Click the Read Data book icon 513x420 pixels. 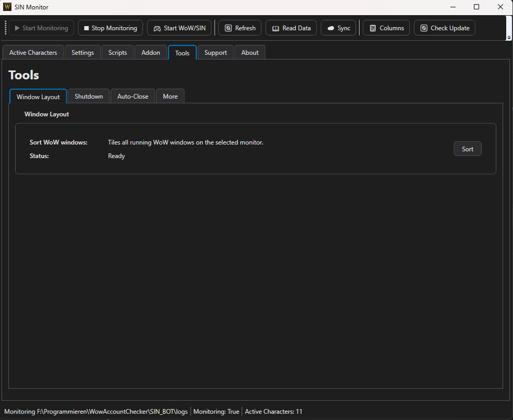coord(275,28)
